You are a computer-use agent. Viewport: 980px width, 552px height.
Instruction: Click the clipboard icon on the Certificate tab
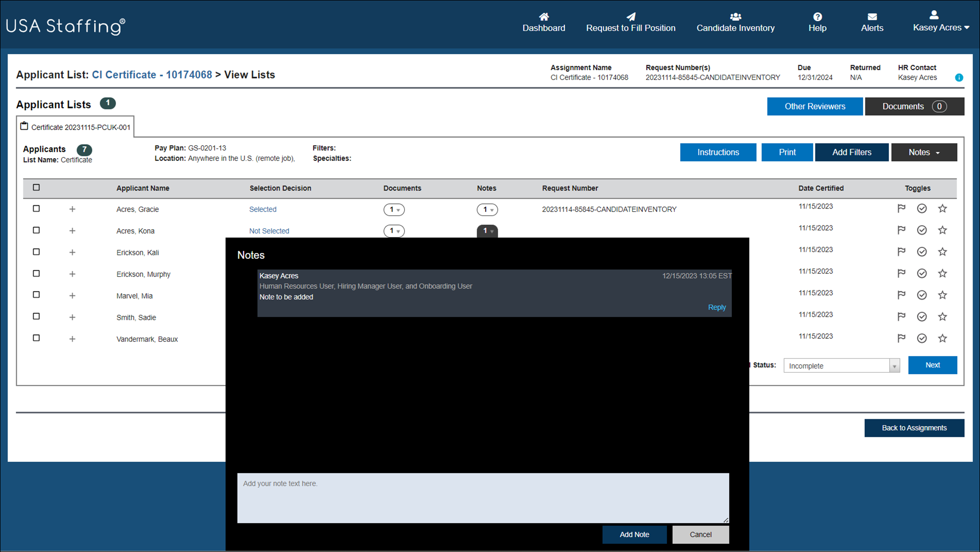point(24,125)
